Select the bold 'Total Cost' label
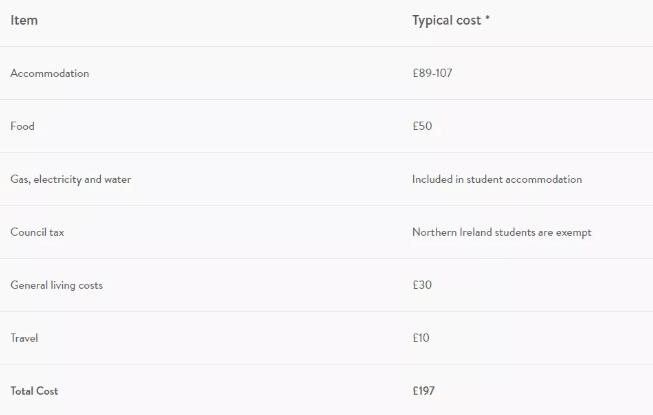This screenshot has height=415, width=653. click(x=34, y=391)
